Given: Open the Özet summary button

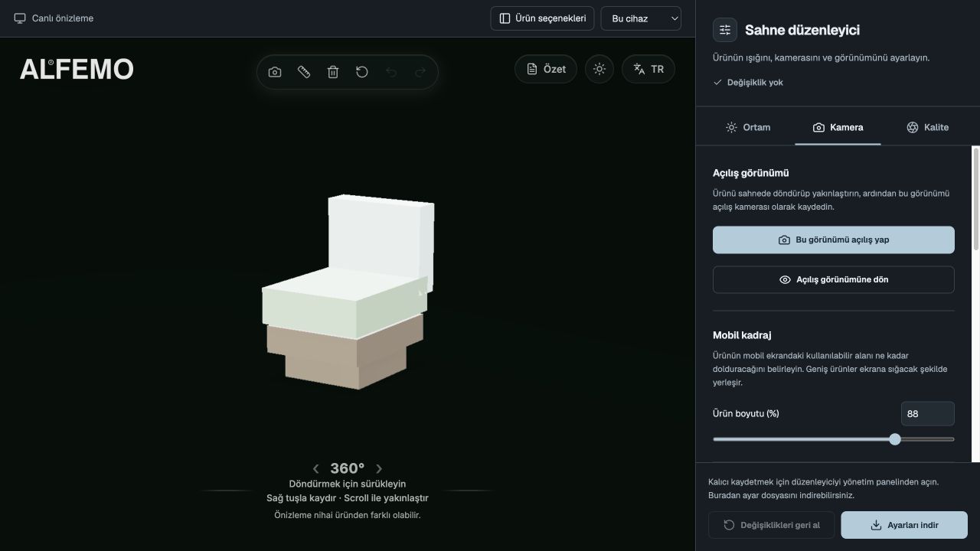Looking at the screenshot, I should pyautogui.click(x=546, y=69).
